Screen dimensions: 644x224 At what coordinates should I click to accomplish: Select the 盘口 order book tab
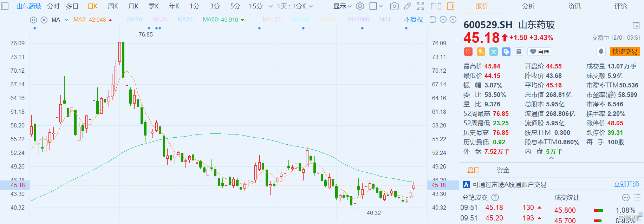pos(473,170)
